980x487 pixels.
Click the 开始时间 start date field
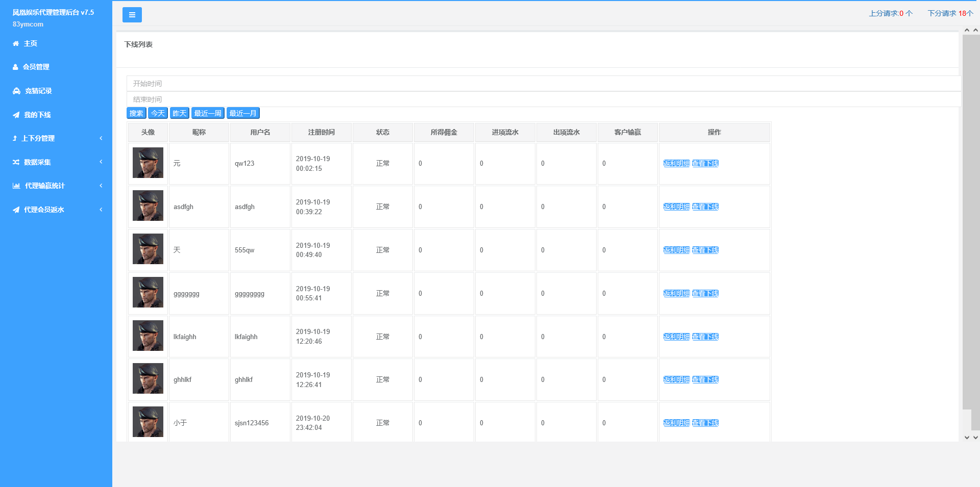543,84
